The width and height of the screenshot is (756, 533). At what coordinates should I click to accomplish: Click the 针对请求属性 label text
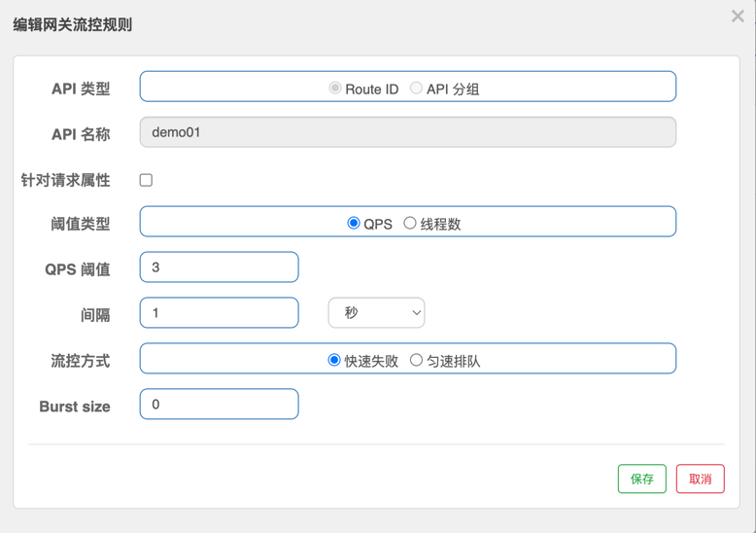point(65,181)
